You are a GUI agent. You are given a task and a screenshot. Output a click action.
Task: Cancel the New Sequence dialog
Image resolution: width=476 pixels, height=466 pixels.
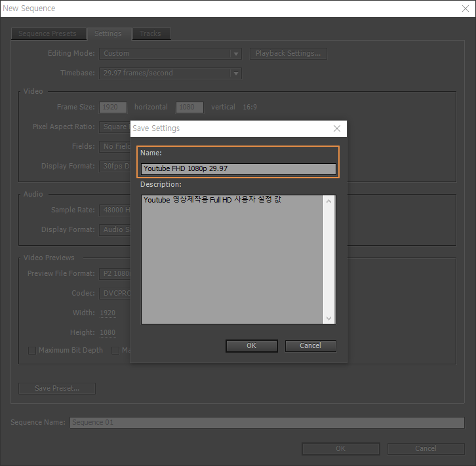(x=426, y=449)
